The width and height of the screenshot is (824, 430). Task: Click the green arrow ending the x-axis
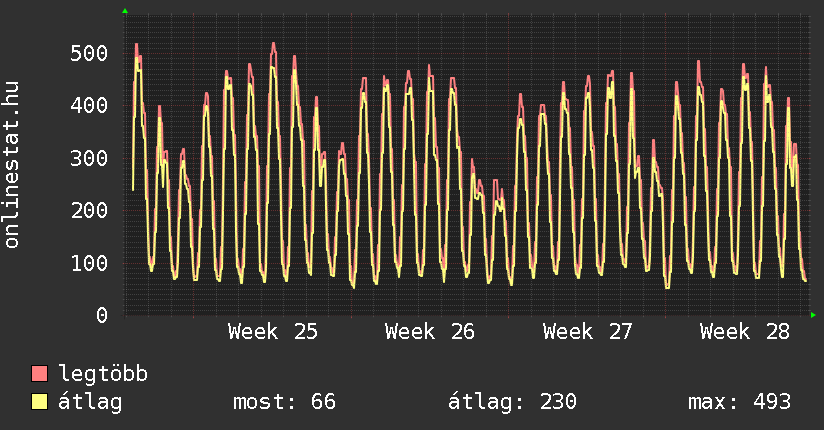(x=813, y=315)
